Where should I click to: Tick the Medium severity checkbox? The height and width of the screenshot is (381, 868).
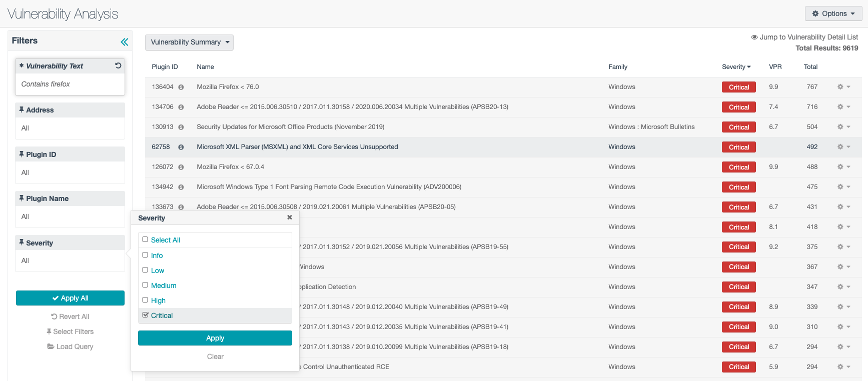pyautogui.click(x=145, y=285)
